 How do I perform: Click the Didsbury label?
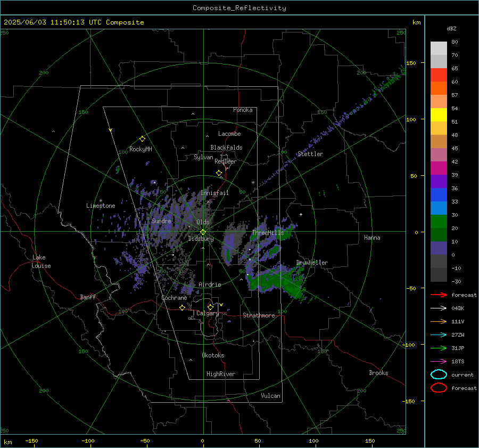pos(201,239)
